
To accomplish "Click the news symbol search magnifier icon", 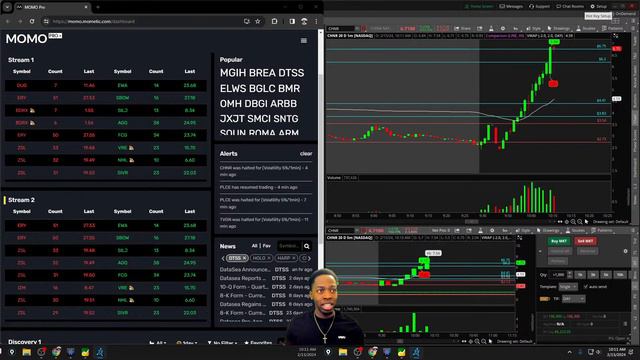I will pos(307,246).
